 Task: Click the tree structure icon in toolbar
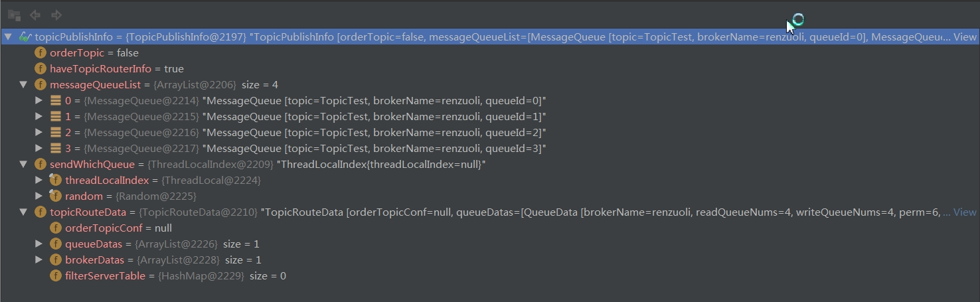[14, 15]
